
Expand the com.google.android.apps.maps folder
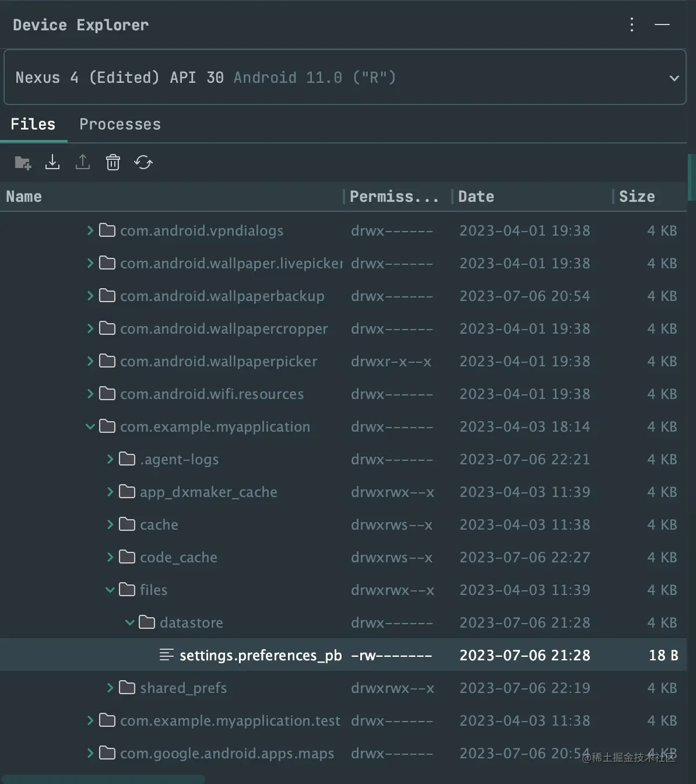tap(90, 753)
